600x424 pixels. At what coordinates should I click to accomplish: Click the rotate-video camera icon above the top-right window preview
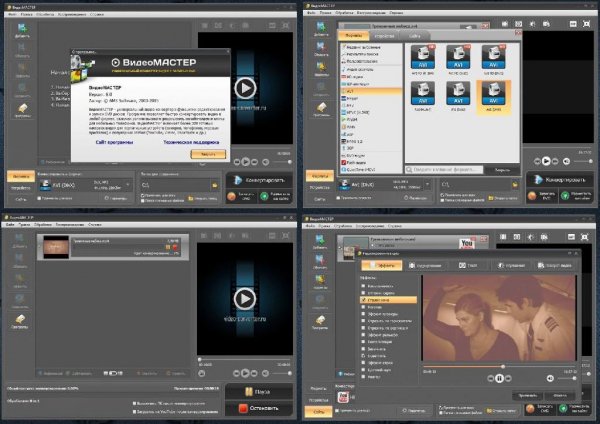point(546,24)
